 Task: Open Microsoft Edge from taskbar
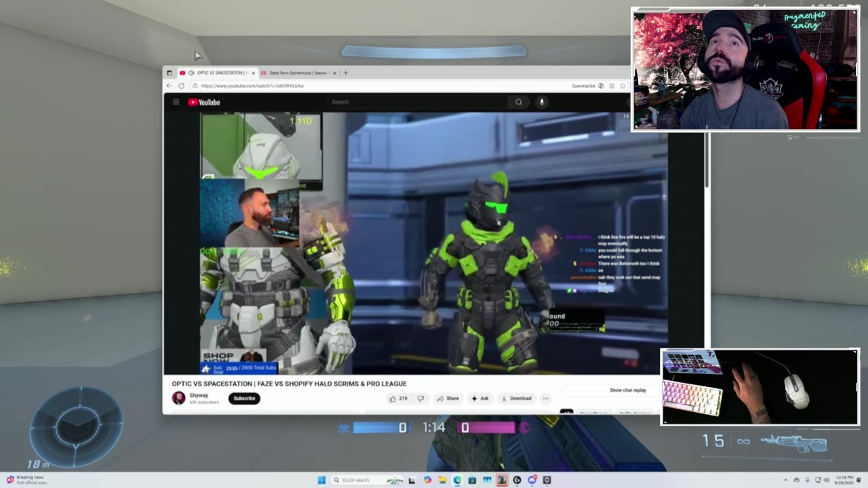pyautogui.click(x=457, y=480)
